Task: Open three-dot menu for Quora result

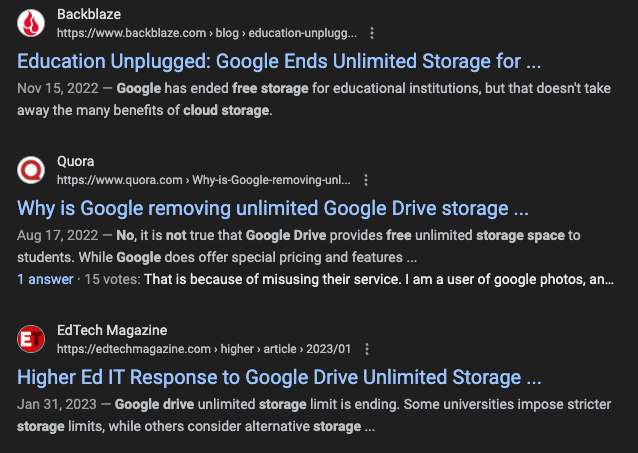Action: (x=366, y=180)
